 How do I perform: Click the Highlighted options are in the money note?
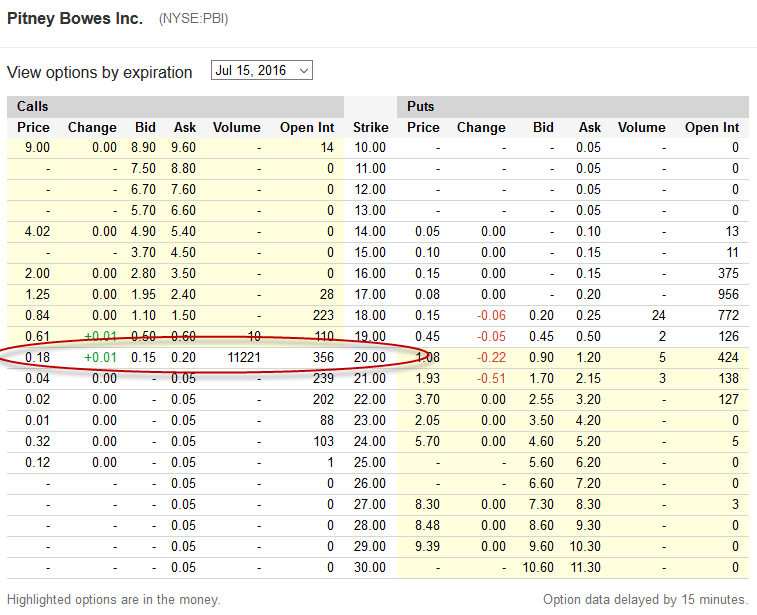coord(113,600)
